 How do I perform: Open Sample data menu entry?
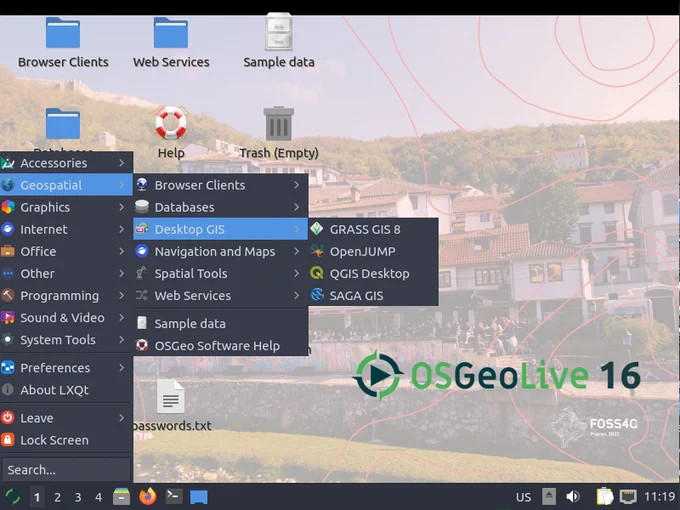tap(220, 323)
